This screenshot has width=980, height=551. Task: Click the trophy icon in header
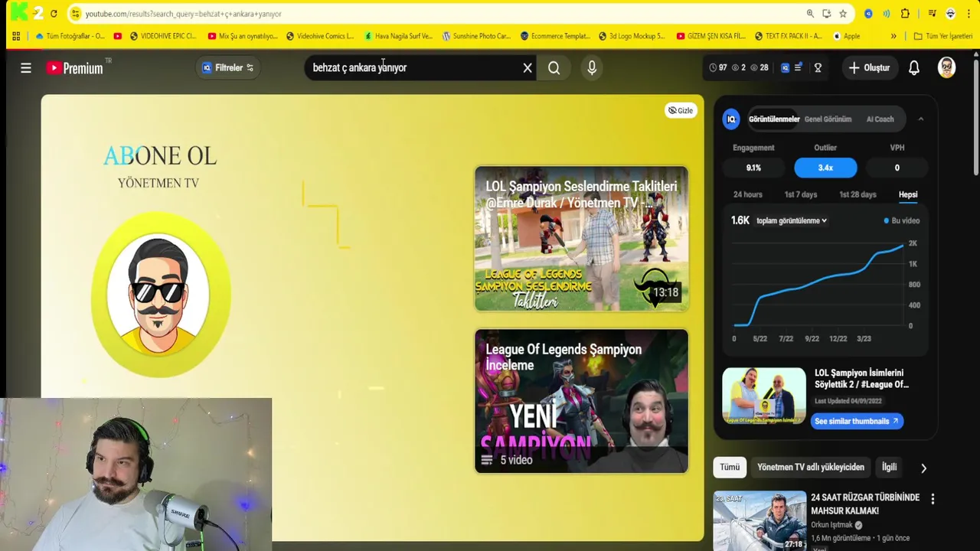click(818, 68)
